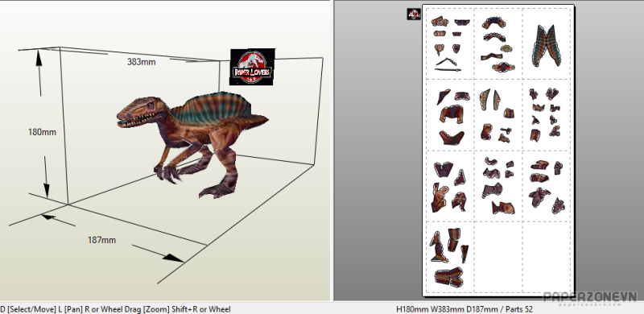Select the left large sail piece on the pattern
Image resolution: width=644 pixels, height=314 pixels.
tap(539, 47)
